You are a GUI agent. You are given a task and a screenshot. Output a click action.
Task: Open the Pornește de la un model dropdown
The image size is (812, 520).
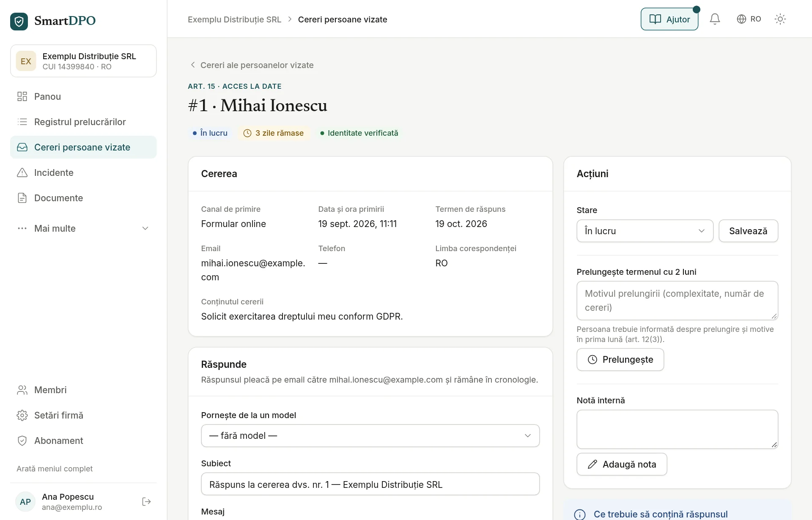[x=370, y=435]
